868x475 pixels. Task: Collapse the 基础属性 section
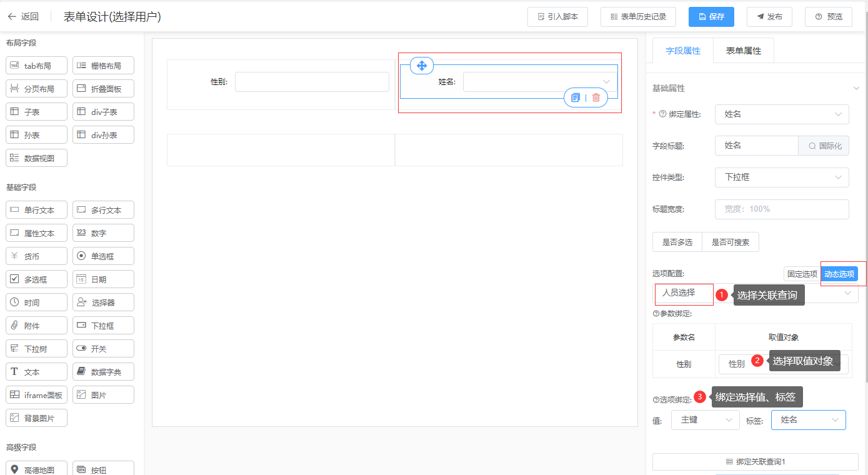[x=856, y=89]
